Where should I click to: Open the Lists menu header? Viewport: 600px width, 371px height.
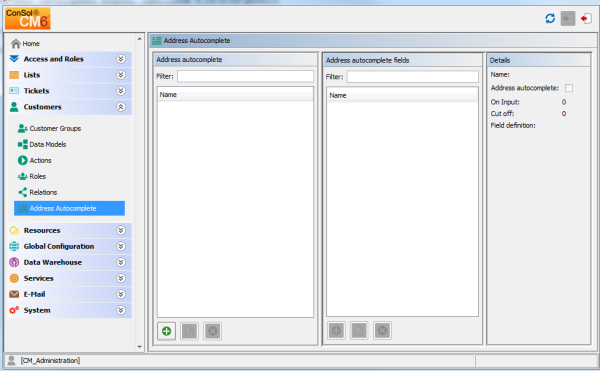coord(69,75)
